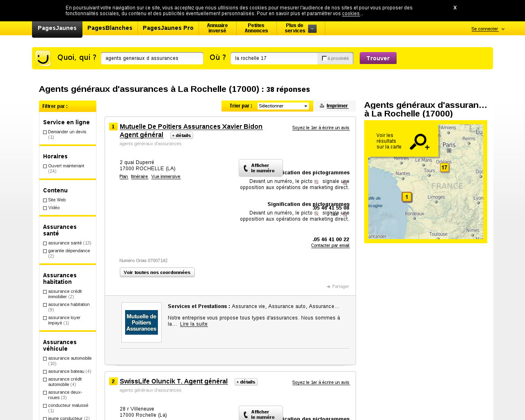Open map magnifier zoom icon

(419, 142)
